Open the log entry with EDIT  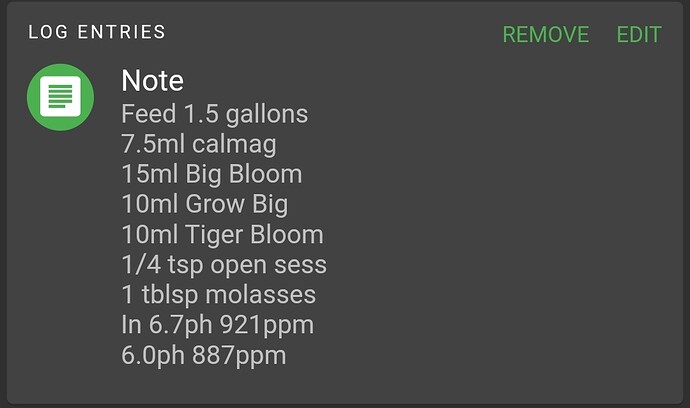639,34
